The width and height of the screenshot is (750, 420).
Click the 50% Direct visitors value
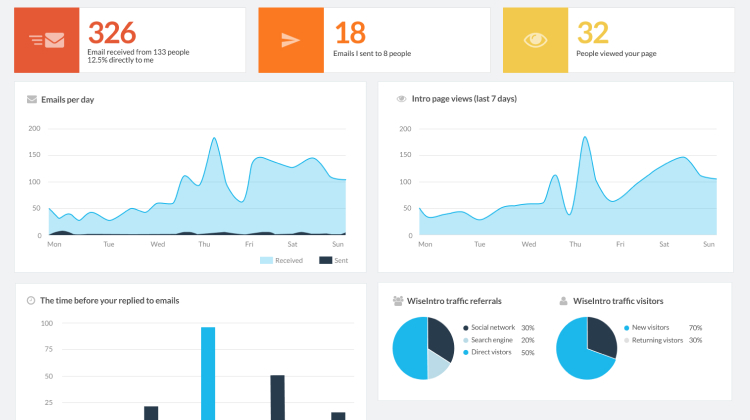tap(528, 353)
